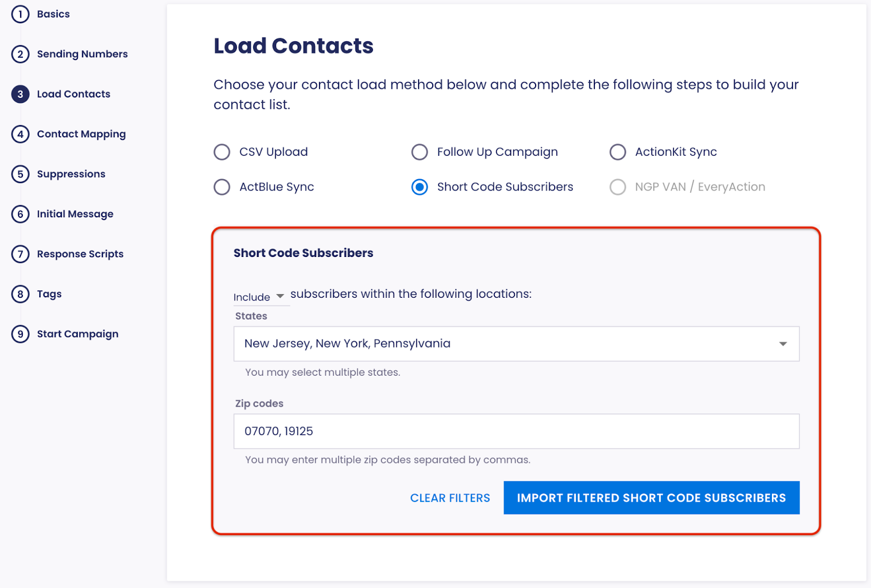
Task: Import filtered short code subscribers
Action: pyautogui.click(x=652, y=498)
